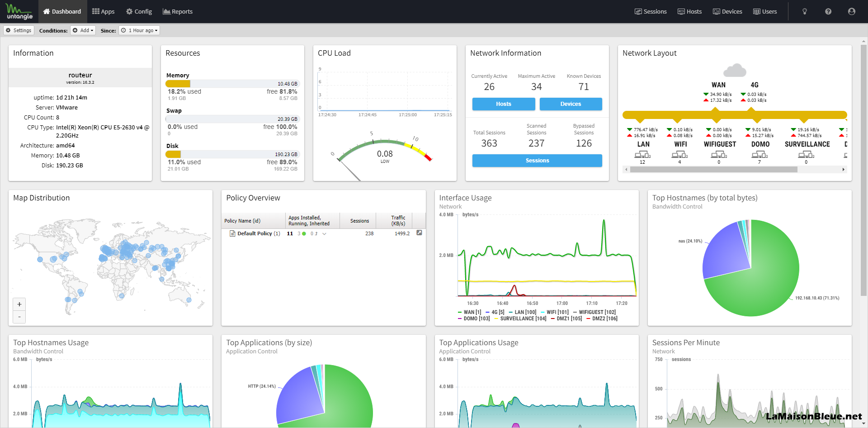Click the WAN interface label
This screenshot has height=428, width=868.
(718, 85)
